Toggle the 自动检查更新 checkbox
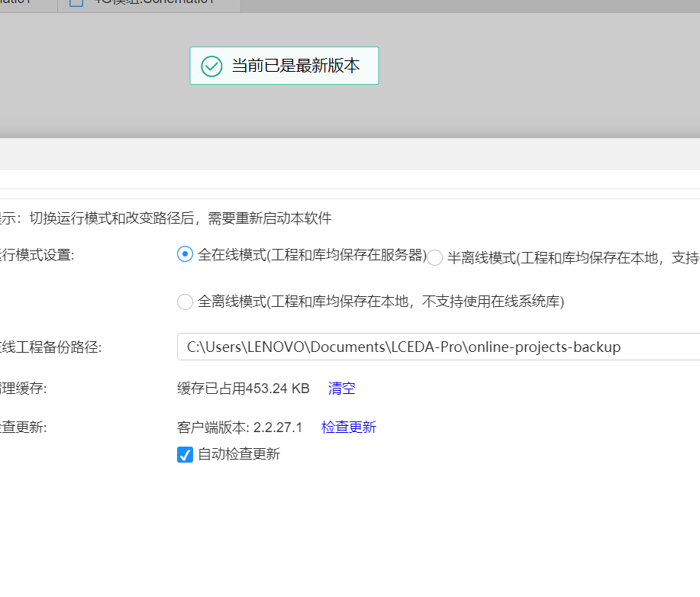The image size is (700, 597). pyautogui.click(x=185, y=455)
